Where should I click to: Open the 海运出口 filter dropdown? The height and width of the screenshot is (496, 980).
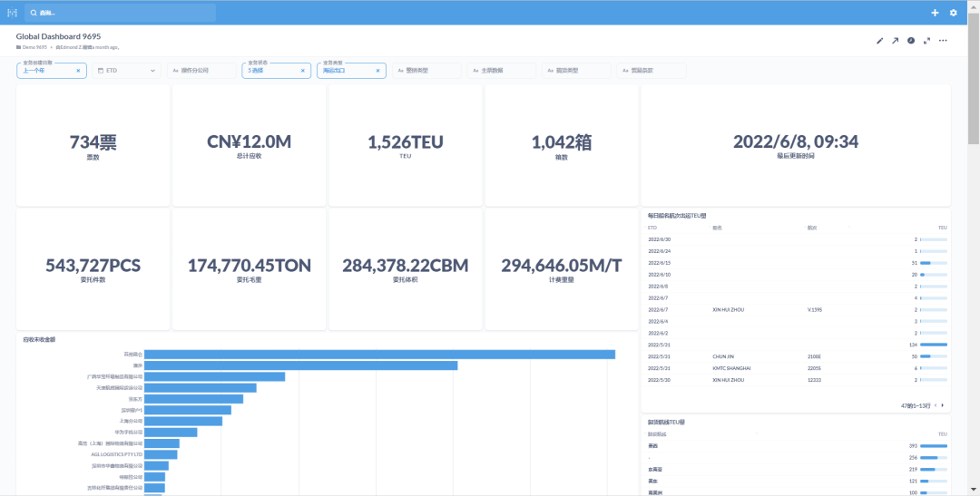(x=343, y=71)
